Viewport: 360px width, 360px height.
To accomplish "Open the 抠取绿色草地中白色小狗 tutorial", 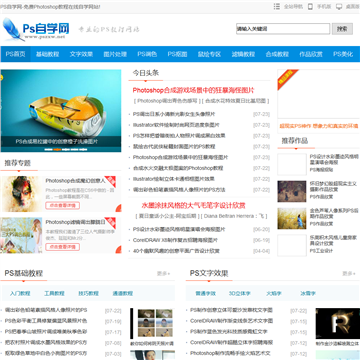I will pyautogui.click(x=46, y=353).
